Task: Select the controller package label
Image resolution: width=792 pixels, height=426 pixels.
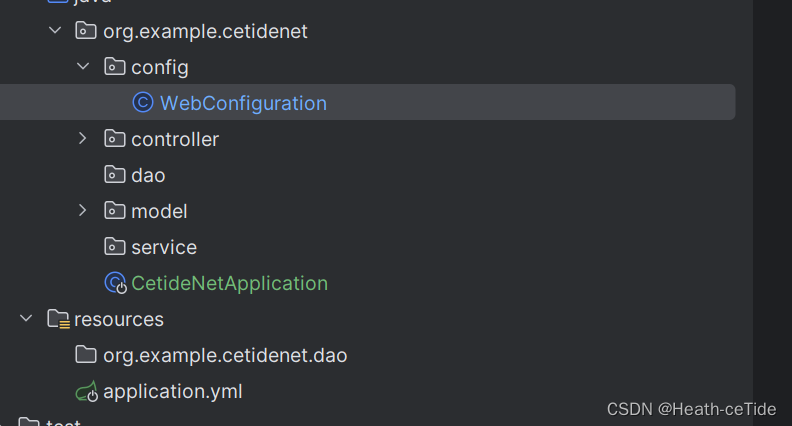Action: click(175, 139)
